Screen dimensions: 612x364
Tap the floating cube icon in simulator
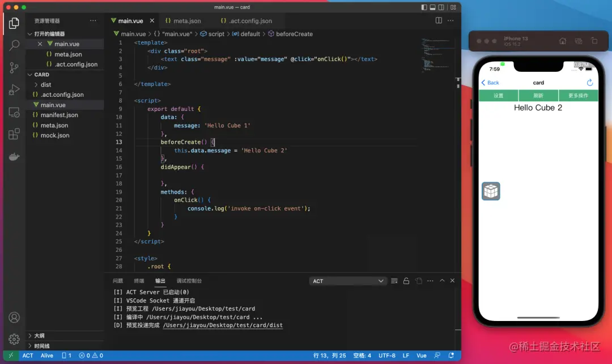[x=491, y=191]
